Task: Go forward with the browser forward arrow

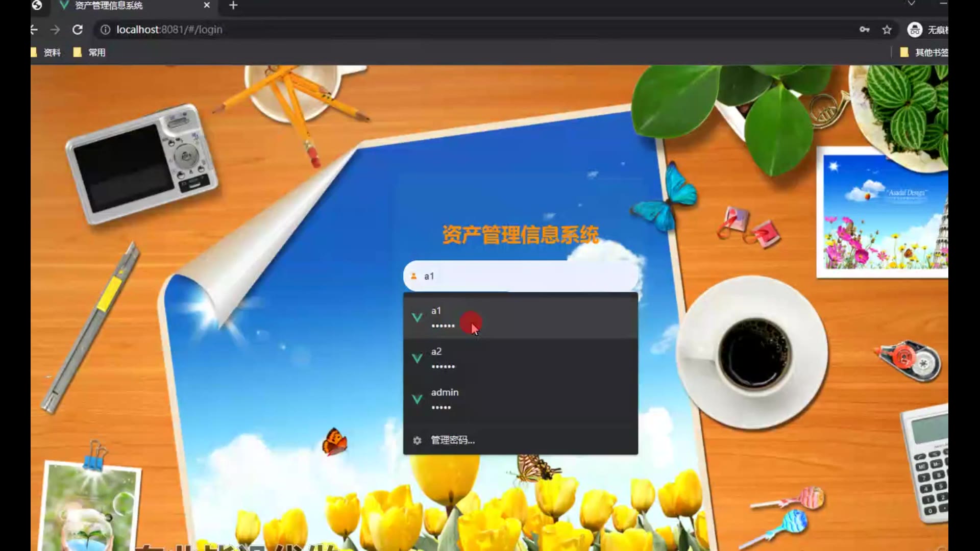Action: point(55,30)
